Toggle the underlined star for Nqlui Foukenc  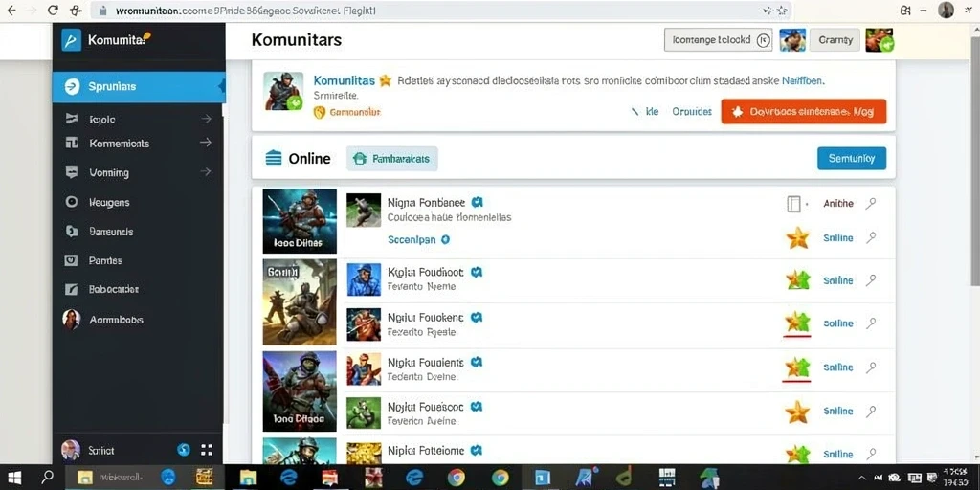(797, 323)
